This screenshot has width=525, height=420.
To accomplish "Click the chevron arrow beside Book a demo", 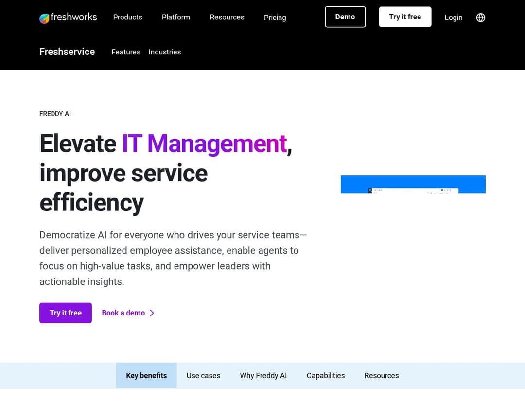I will tap(152, 313).
